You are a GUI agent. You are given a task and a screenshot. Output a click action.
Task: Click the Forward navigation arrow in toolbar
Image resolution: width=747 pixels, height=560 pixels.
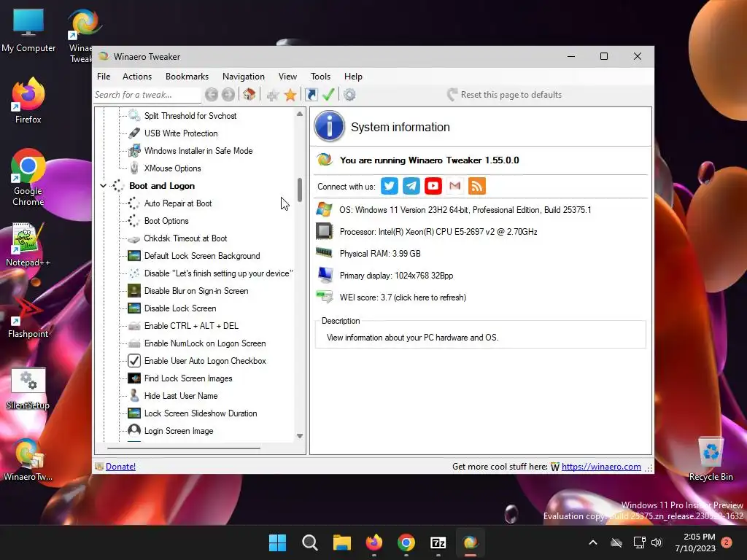tap(228, 95)
